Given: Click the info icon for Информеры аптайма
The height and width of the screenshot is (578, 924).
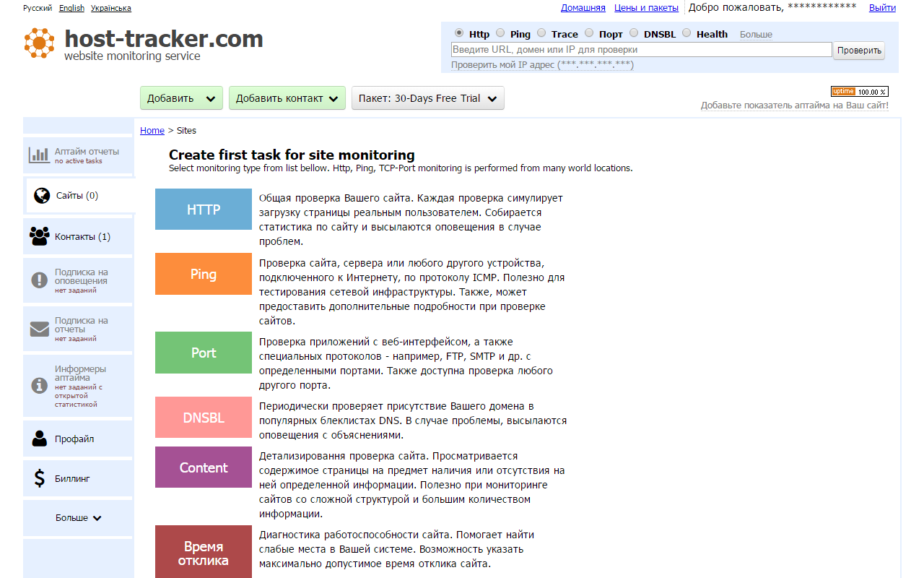Looking at the screenshot, I should pos(40,386).
